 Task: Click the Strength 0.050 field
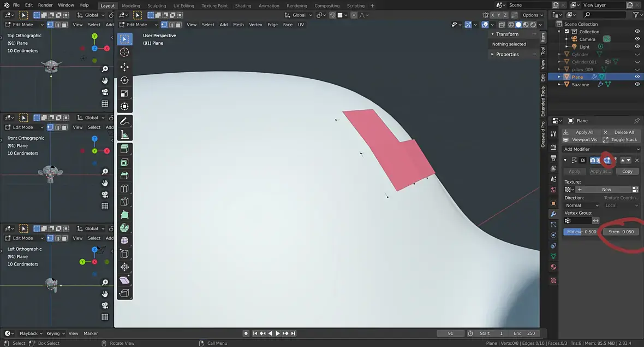point(621,232)
